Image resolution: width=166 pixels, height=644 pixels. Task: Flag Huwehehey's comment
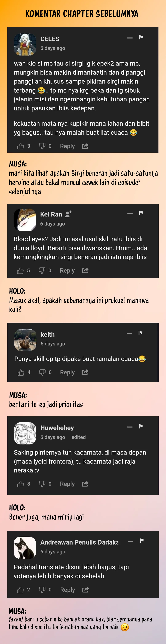tap(141, 426)
